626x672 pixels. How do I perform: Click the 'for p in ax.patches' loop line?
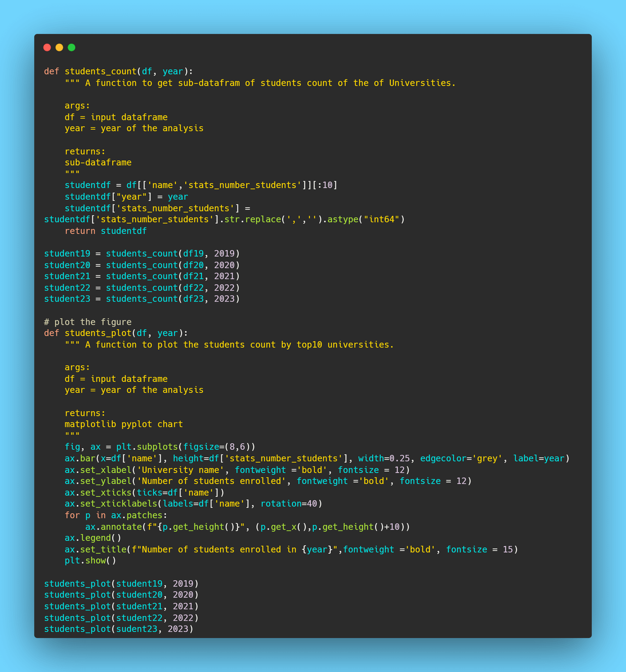(x=116, y=515)
